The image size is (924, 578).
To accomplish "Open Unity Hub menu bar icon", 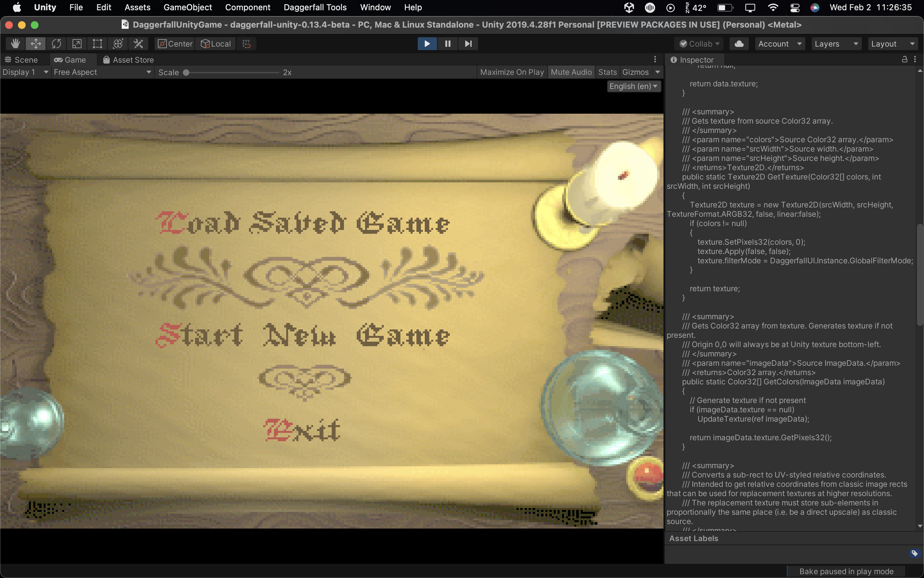I will click(629, 7).
